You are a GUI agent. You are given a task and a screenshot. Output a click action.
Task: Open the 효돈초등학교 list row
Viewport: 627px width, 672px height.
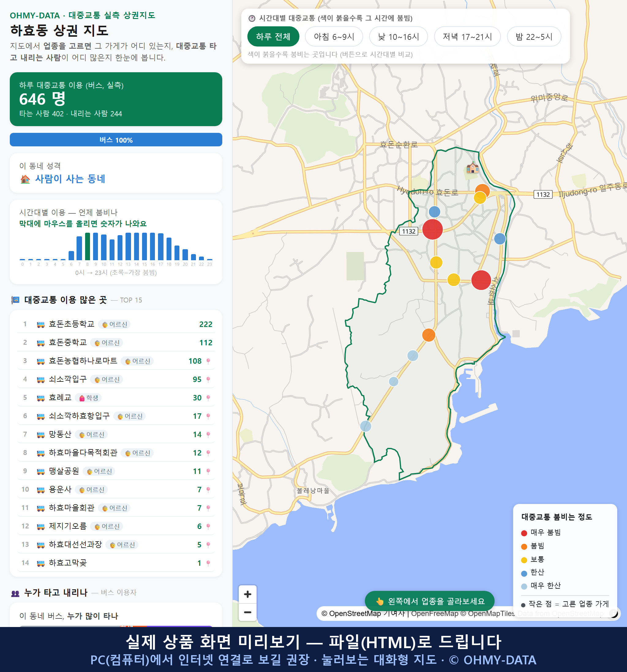pyautogui.click(x=116, y=324)
